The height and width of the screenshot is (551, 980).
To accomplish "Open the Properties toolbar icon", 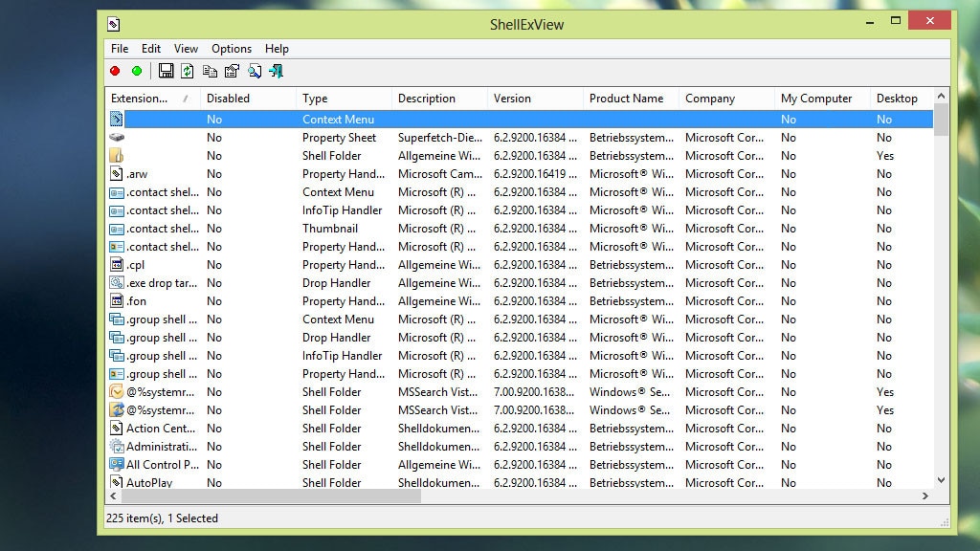I will coord(232,71).
